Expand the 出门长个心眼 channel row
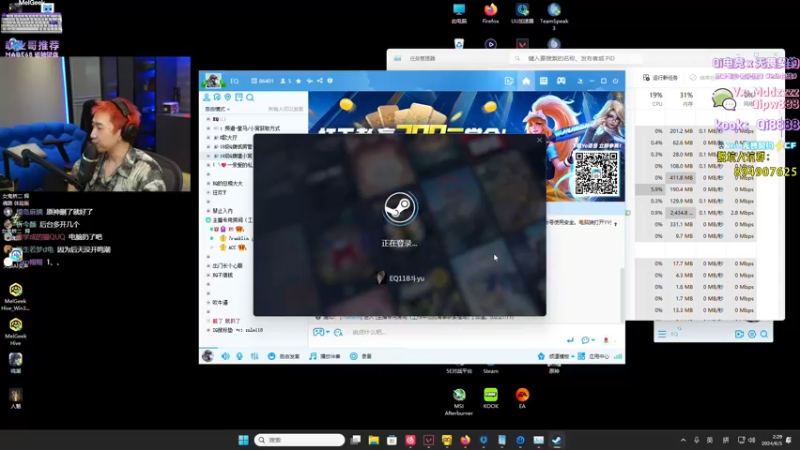 [x=208, y=266]
